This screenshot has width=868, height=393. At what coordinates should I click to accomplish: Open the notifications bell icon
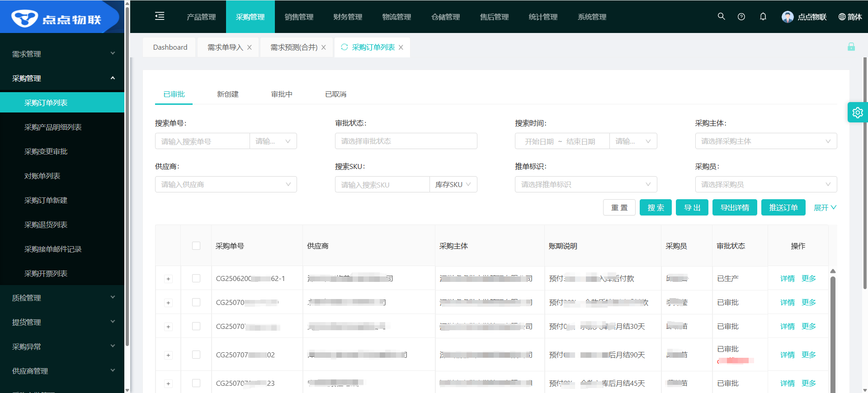click(x=763, y=17)
